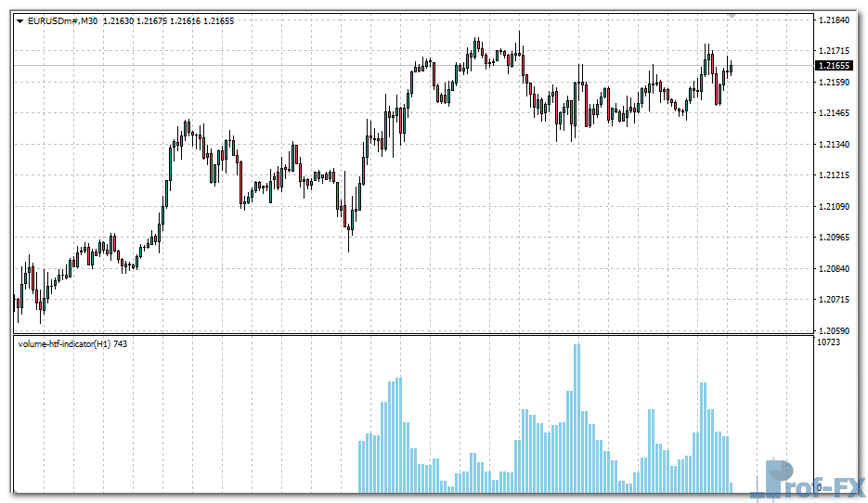
Task: Click the 1.20590 price scale label
Action: (833, 330)
